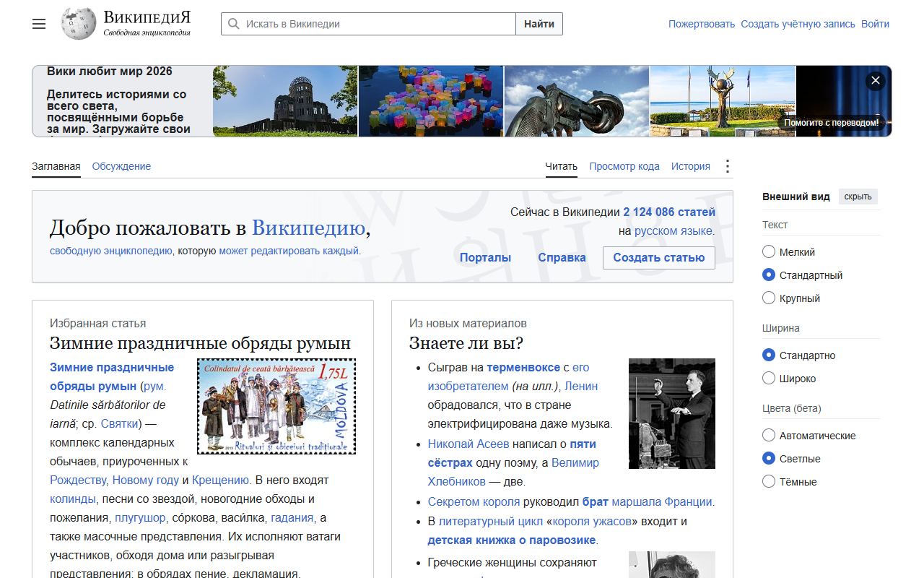Screen dimensions: 924x578
Task: Open свободную энциклопедию link
Action: point(110,251)
